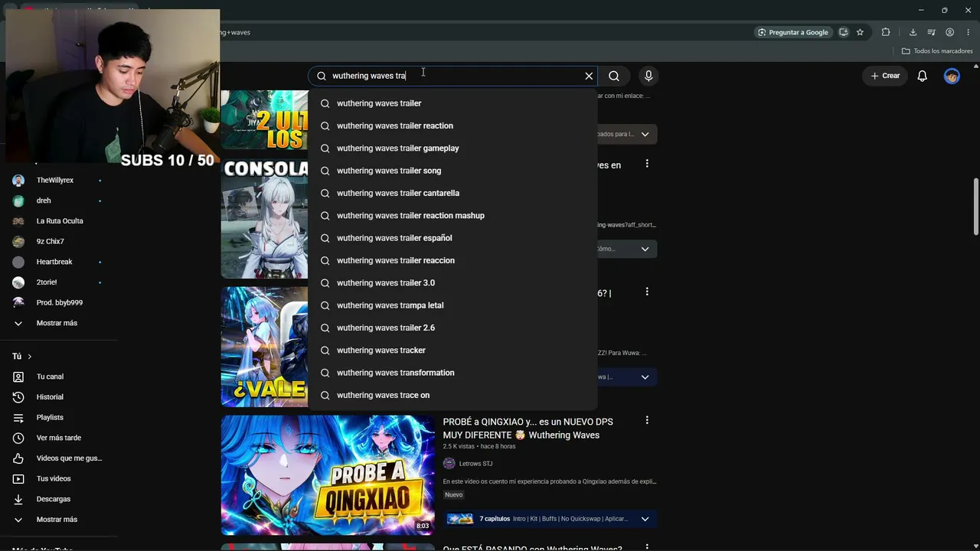Select suggestion 'wuthering waves trailer song'

(x=452, y=171)
